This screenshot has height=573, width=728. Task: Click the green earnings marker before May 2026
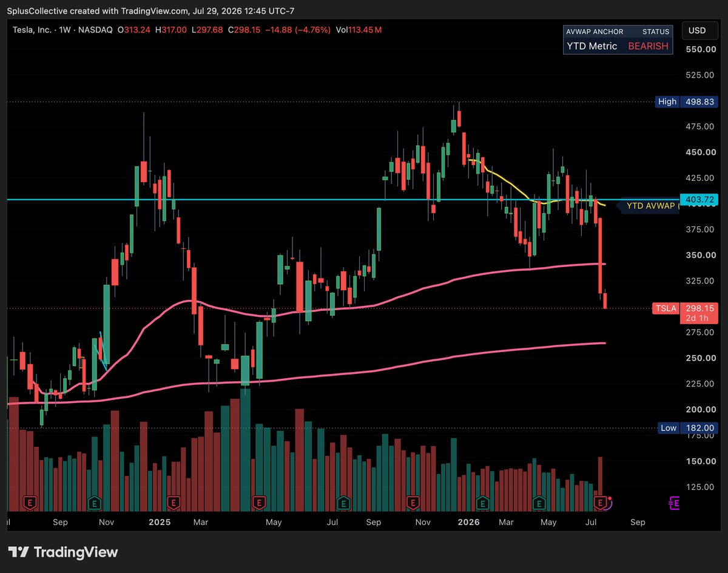tap(539, 503)
